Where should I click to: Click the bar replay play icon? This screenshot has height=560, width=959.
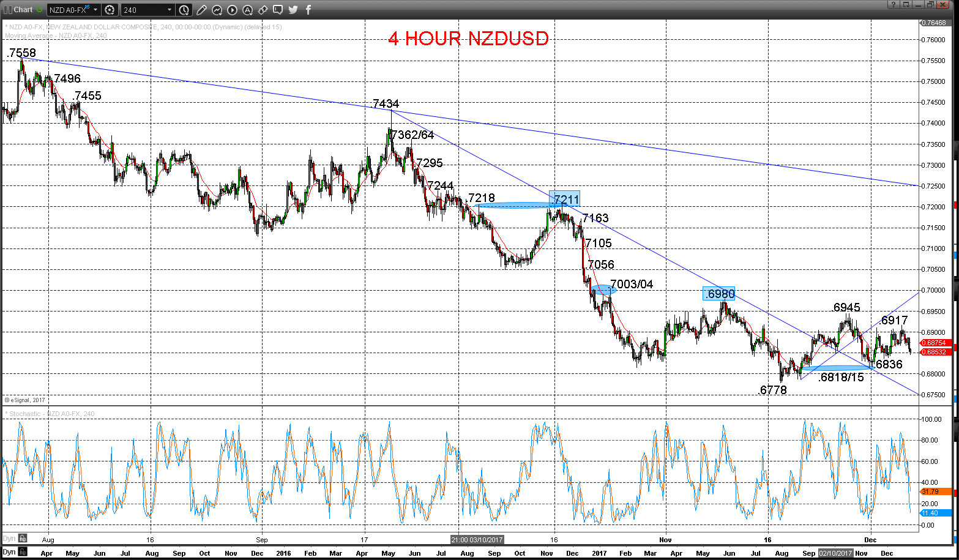(x=233, y=10)
